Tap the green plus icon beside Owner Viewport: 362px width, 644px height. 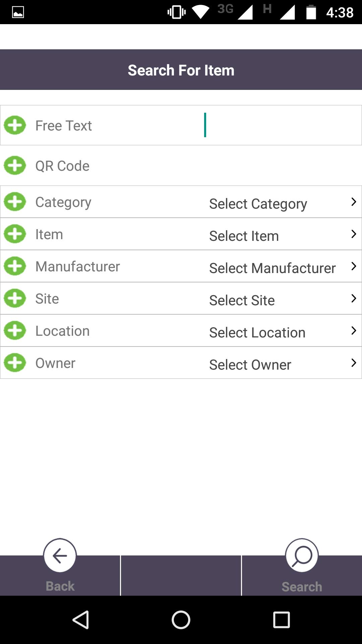[15, 363]
